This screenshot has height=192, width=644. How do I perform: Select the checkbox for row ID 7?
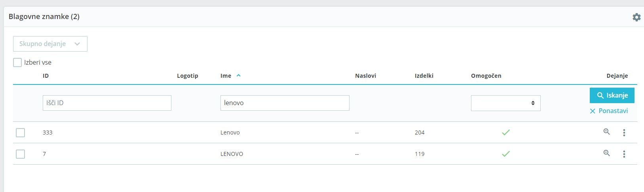20,154
